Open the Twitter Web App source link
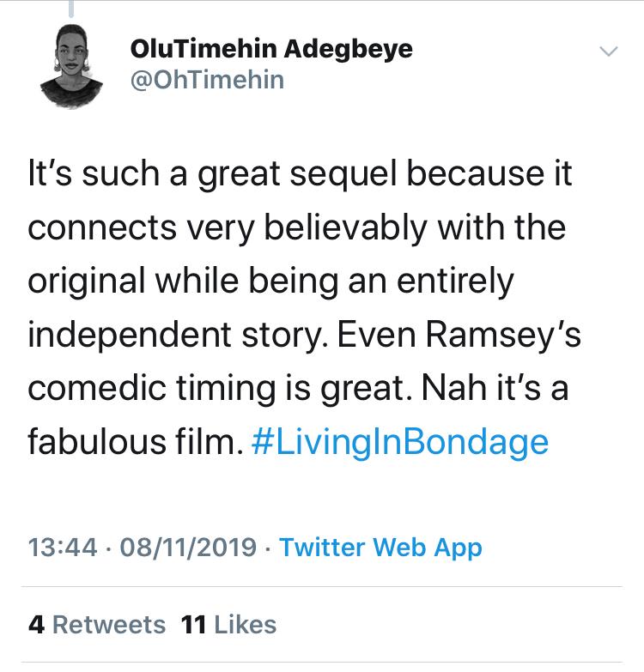The image size is (644, 672). (380, 548)
